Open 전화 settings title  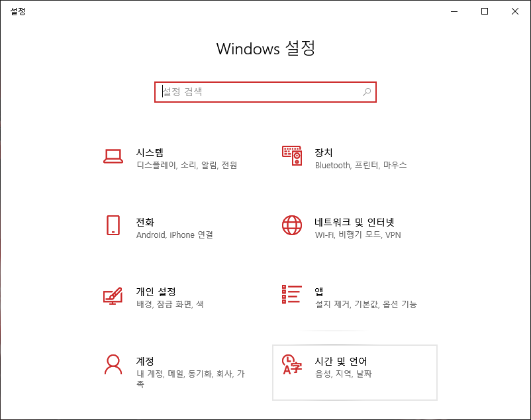coord(145,222)
